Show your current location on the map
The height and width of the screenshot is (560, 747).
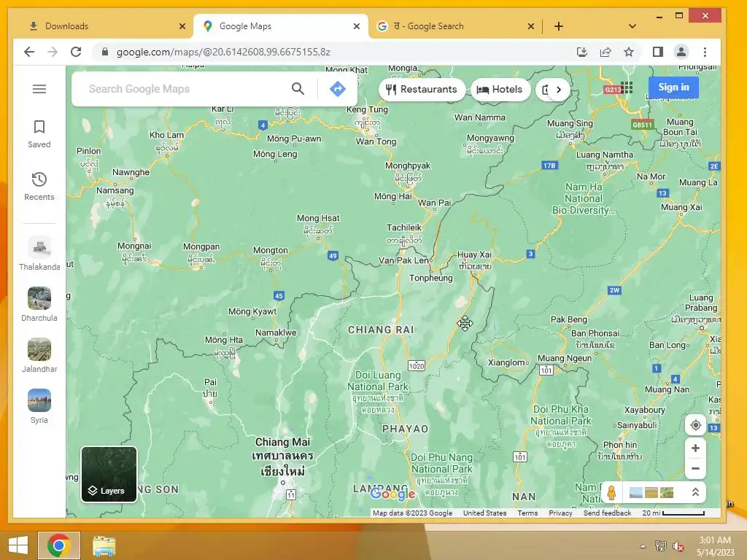(x=695, y=425)
